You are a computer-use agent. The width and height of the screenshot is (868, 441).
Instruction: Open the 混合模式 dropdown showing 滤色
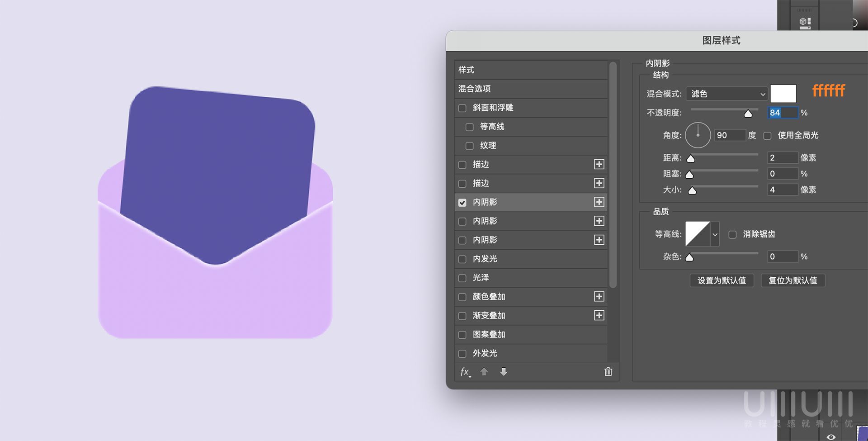726,94
